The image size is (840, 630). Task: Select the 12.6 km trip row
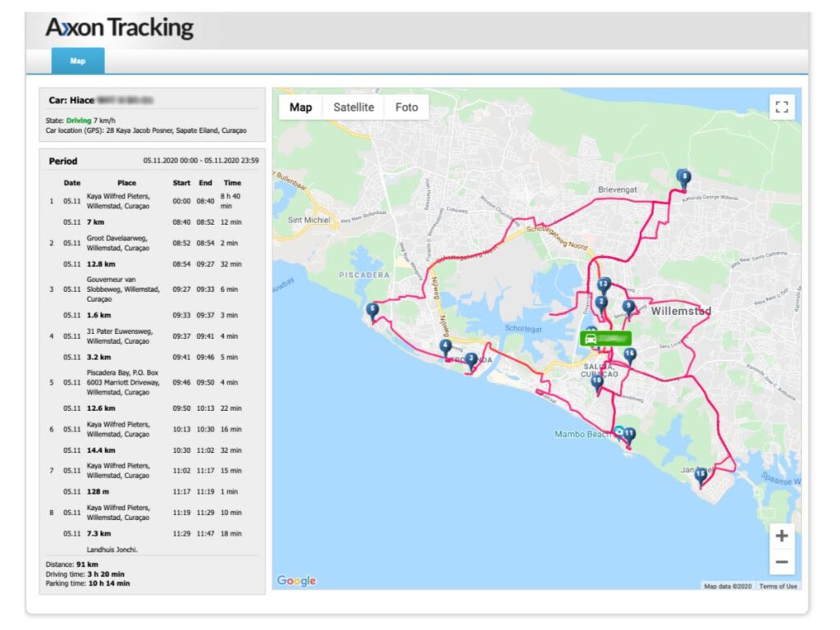pyautogui.click(x=152, y=409)
